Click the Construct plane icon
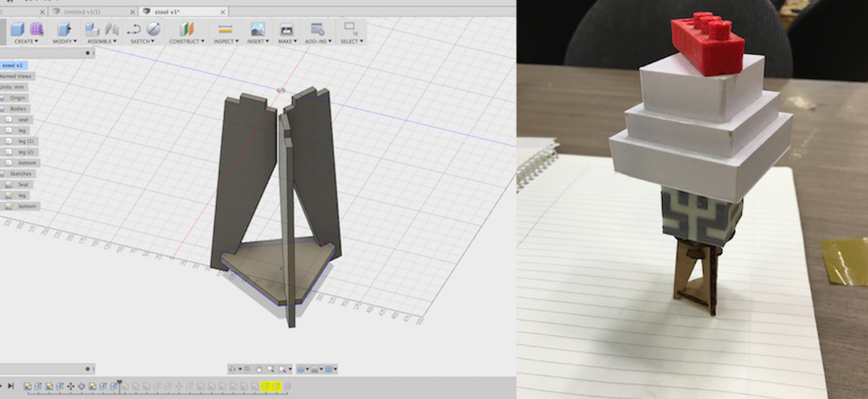This screenshot has height=399, width=868. coord(187,29)
